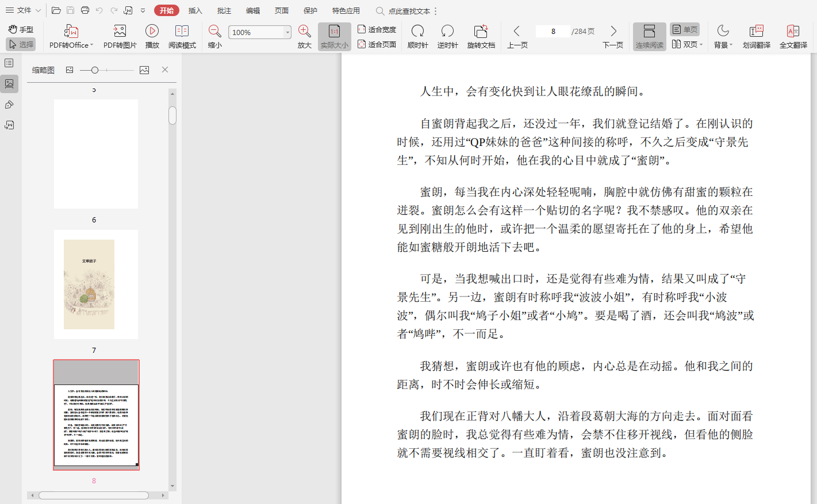This screenshot has width=817, height=504.
Task: Click the thumbnail panel vertical scrollbar handle
Action: click(172, 115)
